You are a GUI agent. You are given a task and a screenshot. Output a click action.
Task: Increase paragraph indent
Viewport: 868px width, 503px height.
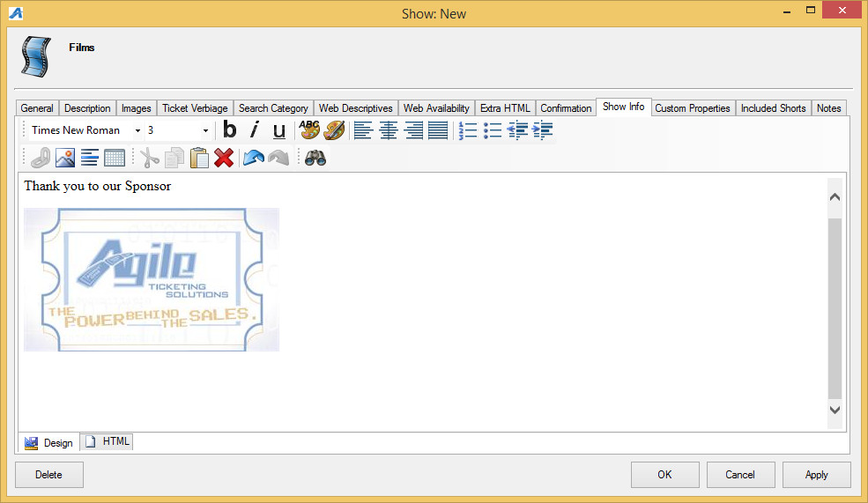tap(542, 130)
